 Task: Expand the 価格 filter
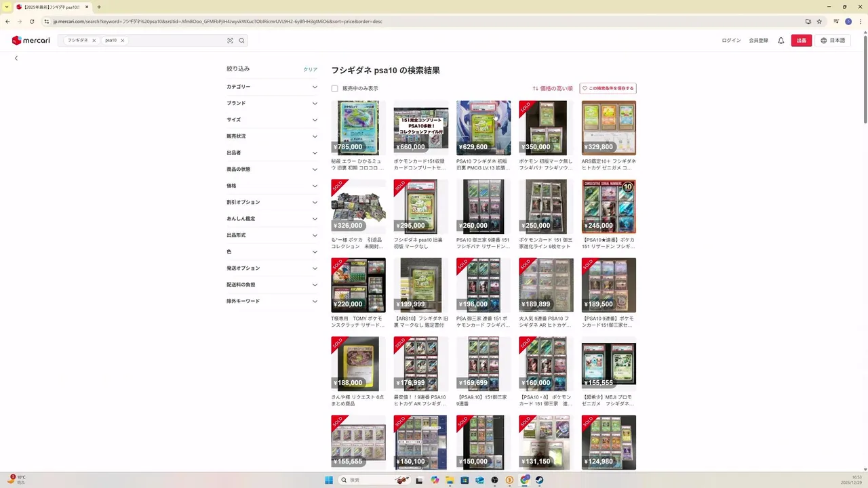tap(272, 186)
